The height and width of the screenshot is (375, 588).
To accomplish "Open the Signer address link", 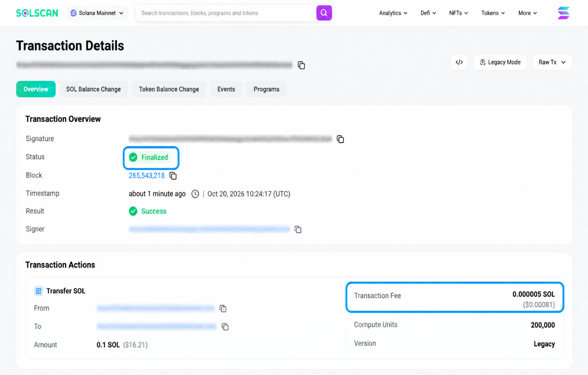I will point(209,229).
